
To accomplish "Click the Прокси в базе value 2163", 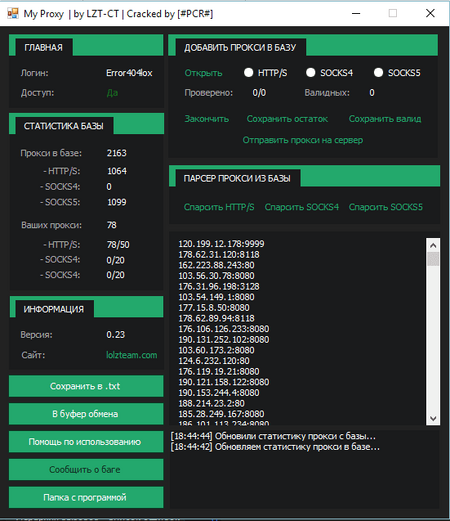I will pyautogui.click(x=117, y=153).
